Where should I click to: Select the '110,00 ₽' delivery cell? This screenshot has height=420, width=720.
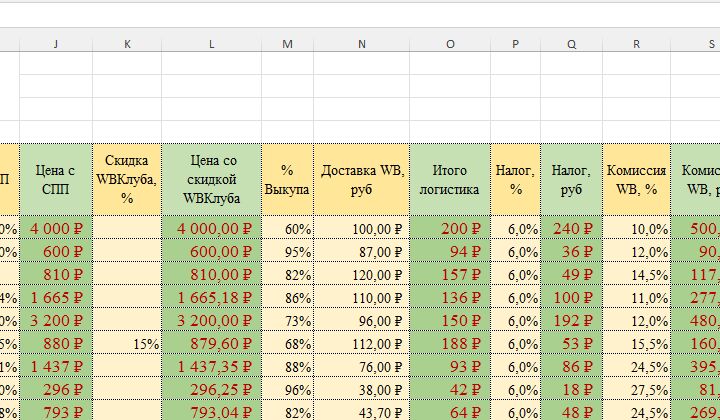(x=362, y=297)
